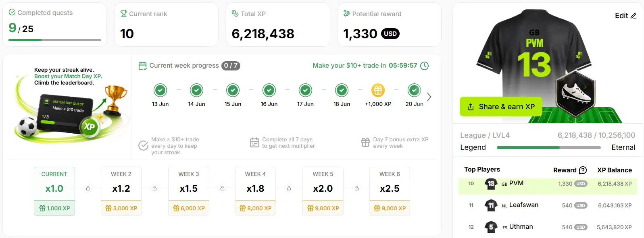Click the Edit pencil icon
644x238 pixels.
tap(634, 16)
